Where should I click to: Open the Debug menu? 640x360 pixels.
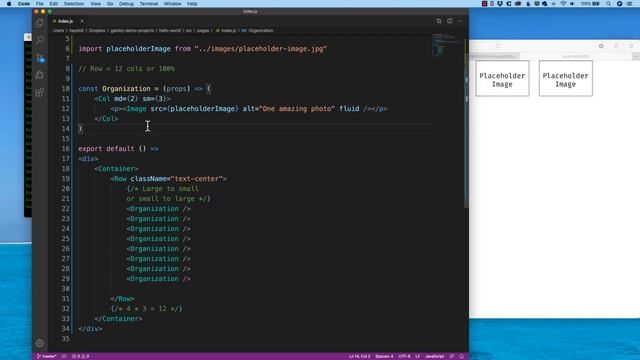pos(126,4)
